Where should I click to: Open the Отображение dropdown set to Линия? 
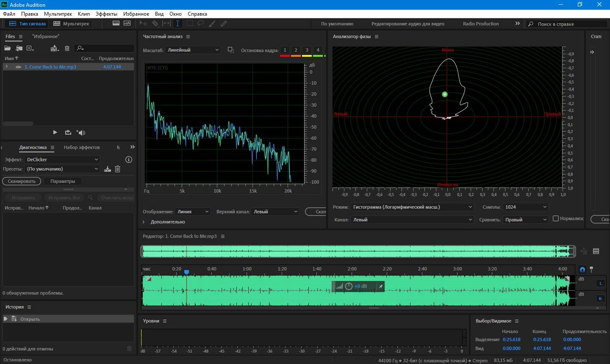193,212
